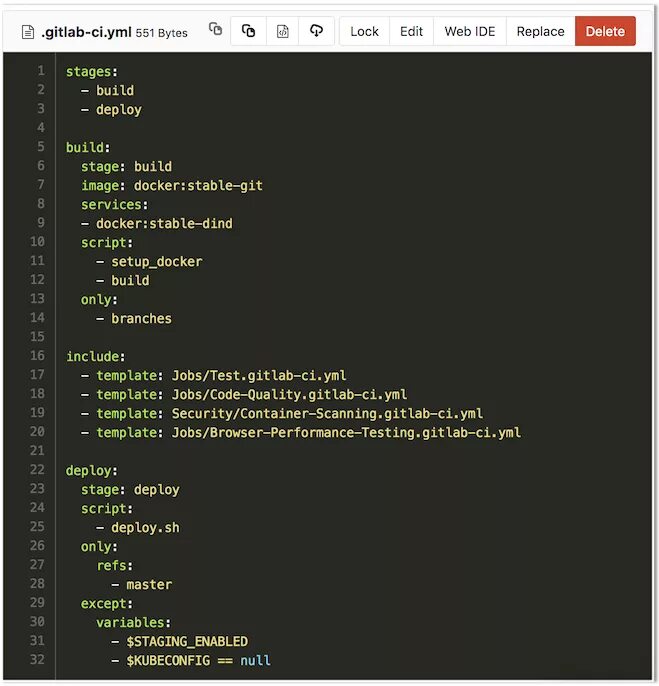The height and width of the screenshot is (686, 659).
Task: Click 'except:' key on line 29
Action: pyautogui.click(x=107, y=604)
